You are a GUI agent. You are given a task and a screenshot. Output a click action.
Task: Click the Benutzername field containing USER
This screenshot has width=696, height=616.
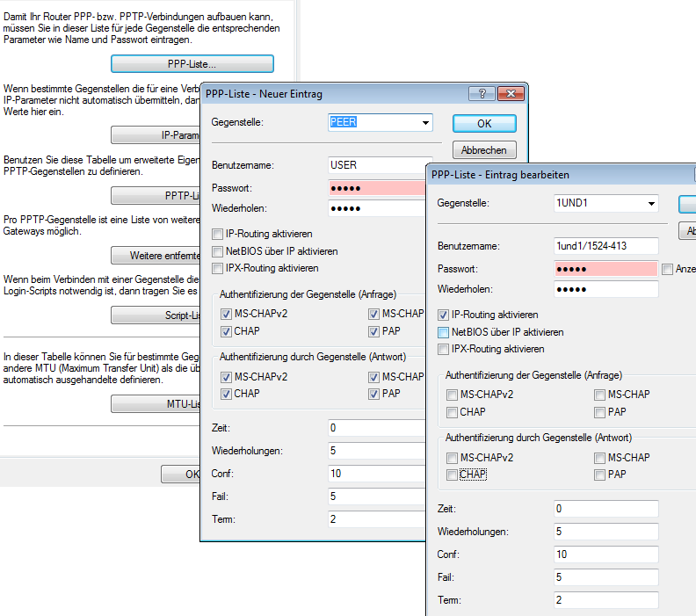click(x=378, y=165)
